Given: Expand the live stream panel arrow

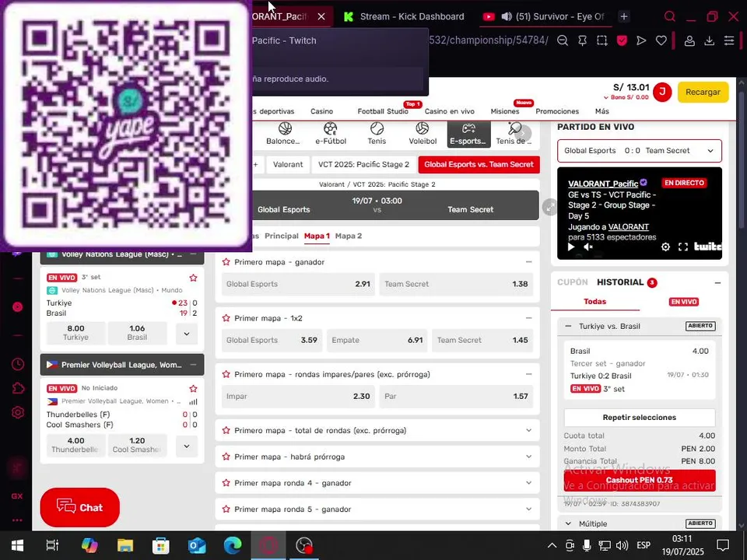Looking at the screenshot, I should click(550, 207).
